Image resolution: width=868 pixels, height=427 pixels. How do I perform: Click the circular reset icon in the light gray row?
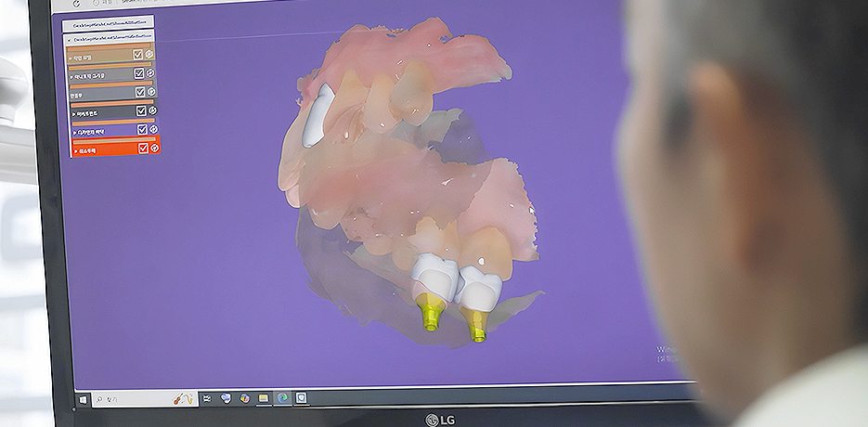[x=150, y=72]
